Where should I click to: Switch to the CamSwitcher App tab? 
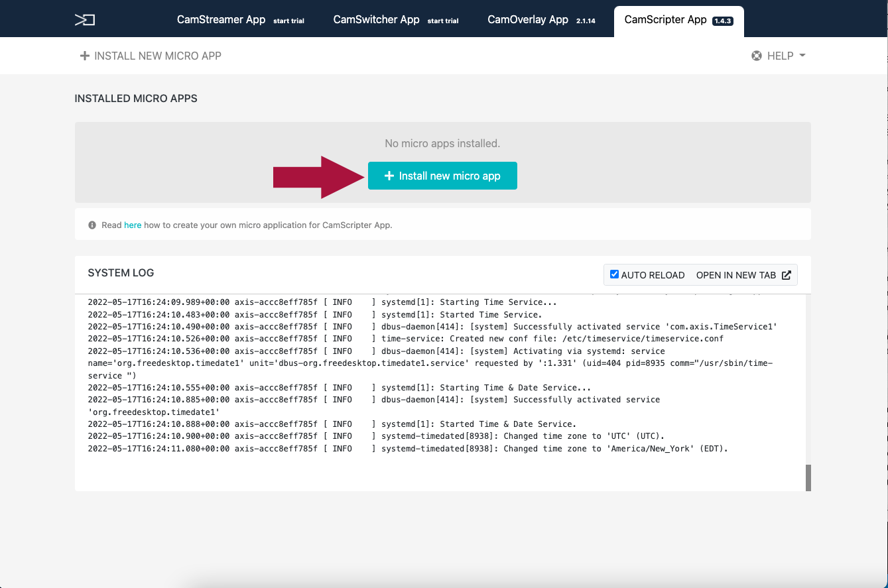click(396, 20)
